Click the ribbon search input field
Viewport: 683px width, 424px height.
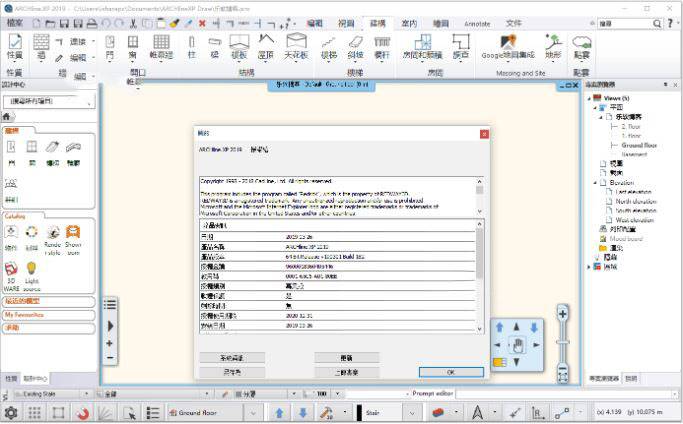click(x=625, y=24)
